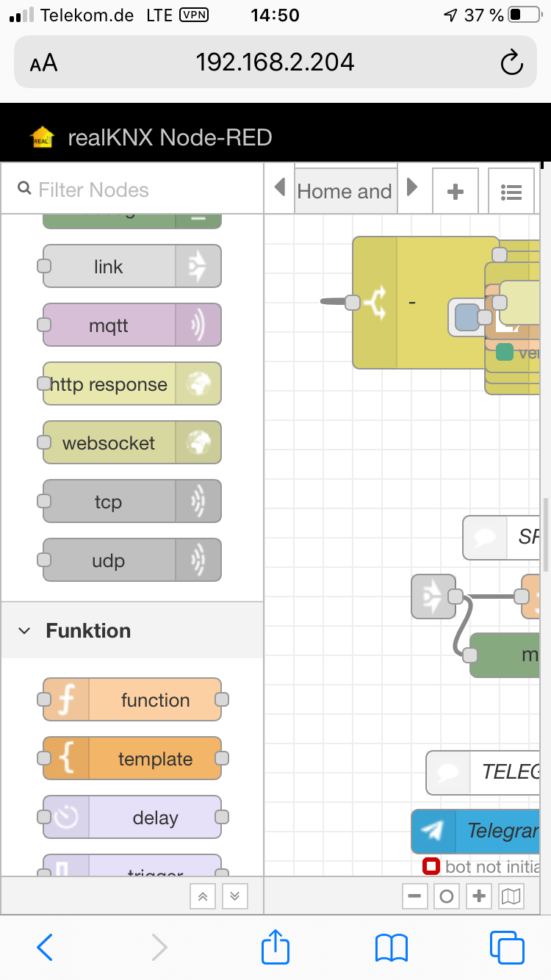
Task: Click the bot not initialized status
Action: [x=481, y=867]
